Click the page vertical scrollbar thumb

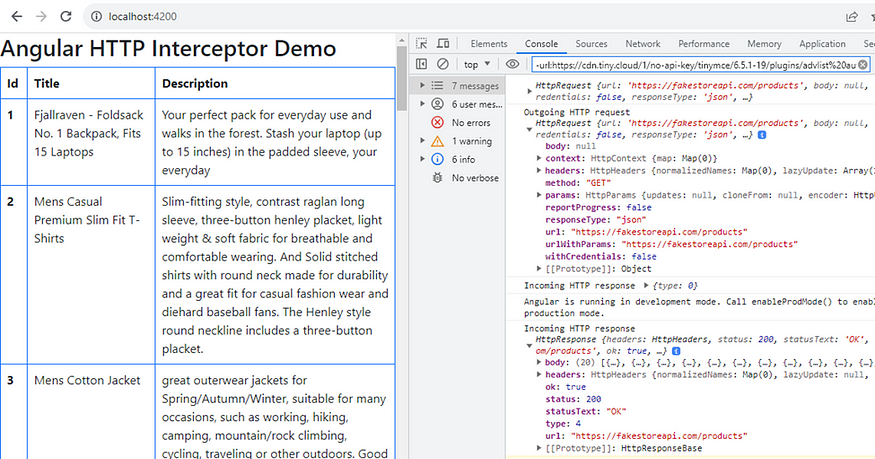(402, 78)
